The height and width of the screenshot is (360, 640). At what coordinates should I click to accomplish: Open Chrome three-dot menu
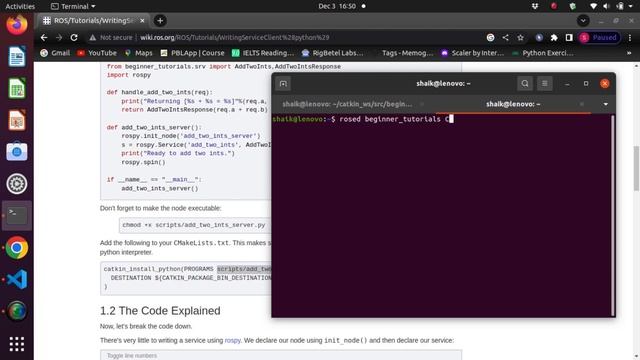click(630, 38)
